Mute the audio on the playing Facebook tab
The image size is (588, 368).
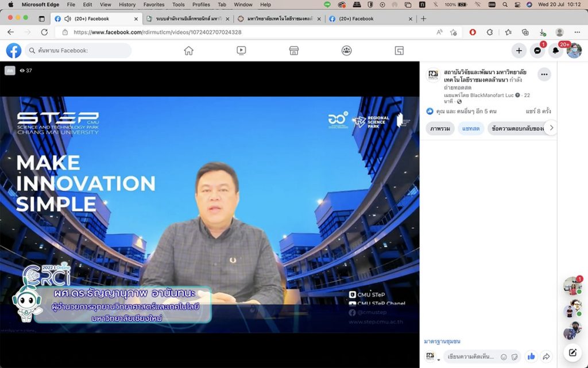pos(68,18)
